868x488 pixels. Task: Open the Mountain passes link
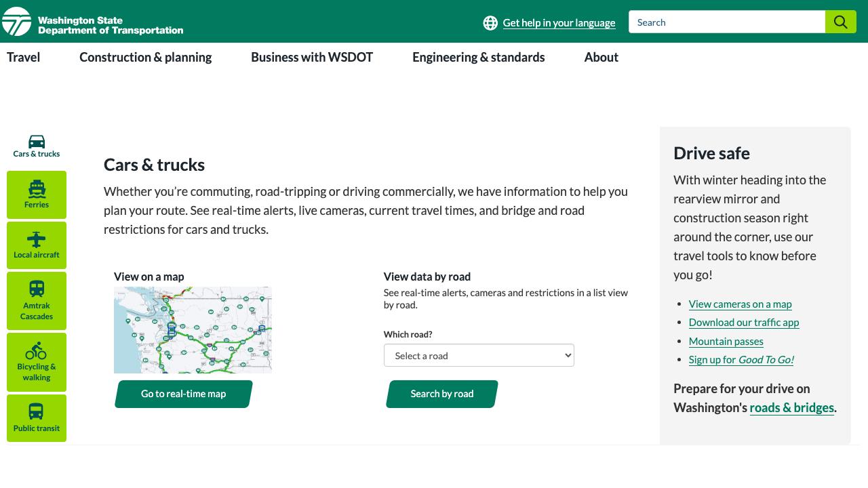(726, 342)
